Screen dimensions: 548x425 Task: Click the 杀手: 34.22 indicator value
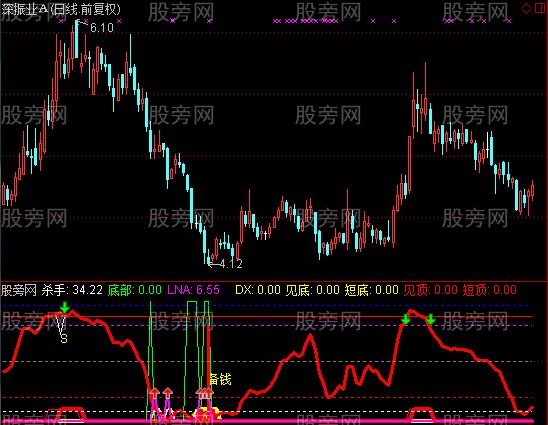(72, 290)
